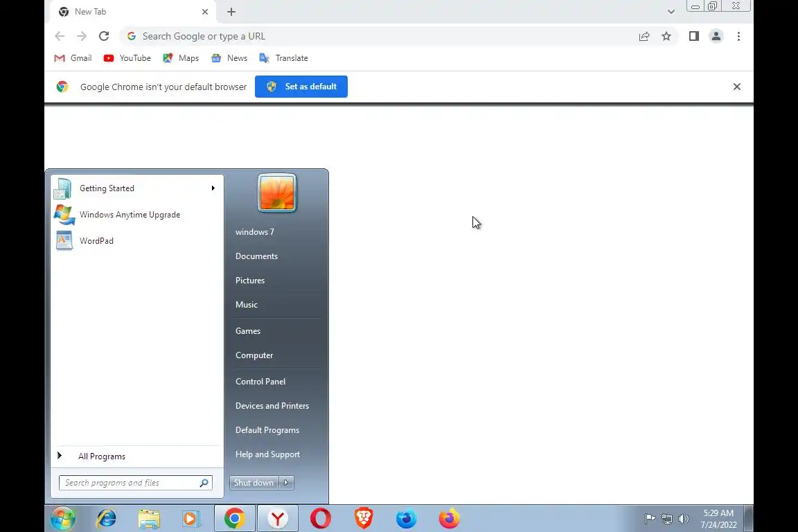Click the share this page icon

644,36
